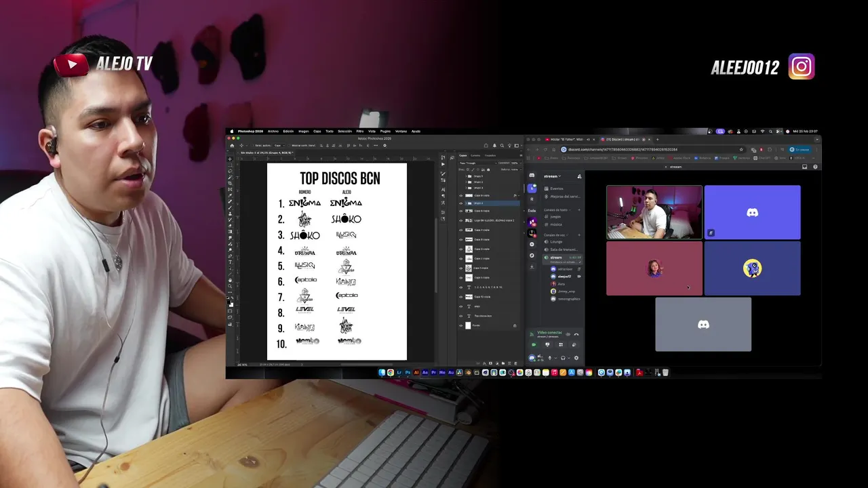
Task: Switch to the Trazados panel tab
Action: tap(490, 155)
